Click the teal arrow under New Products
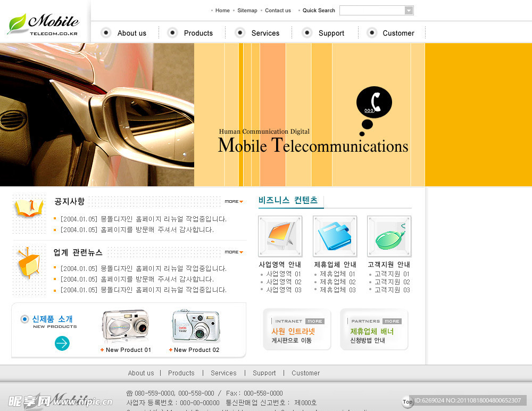 (62, 343)
